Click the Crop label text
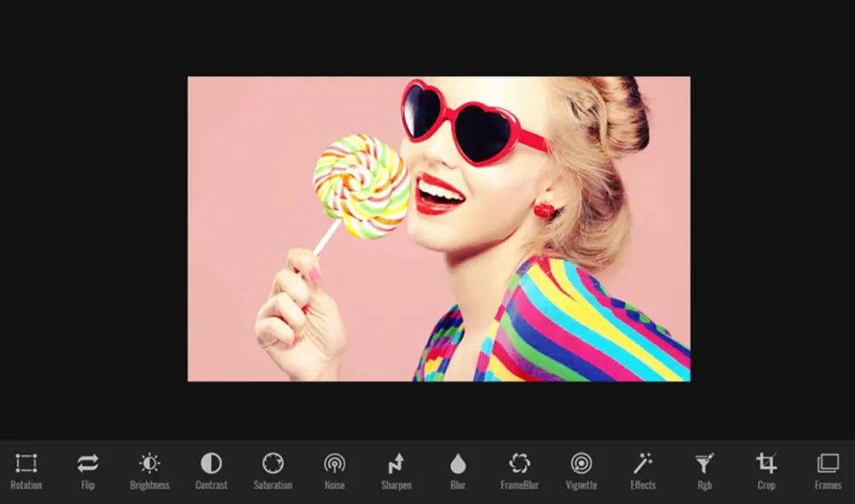Viewport: 855px width, 504px height. point(765,485)
